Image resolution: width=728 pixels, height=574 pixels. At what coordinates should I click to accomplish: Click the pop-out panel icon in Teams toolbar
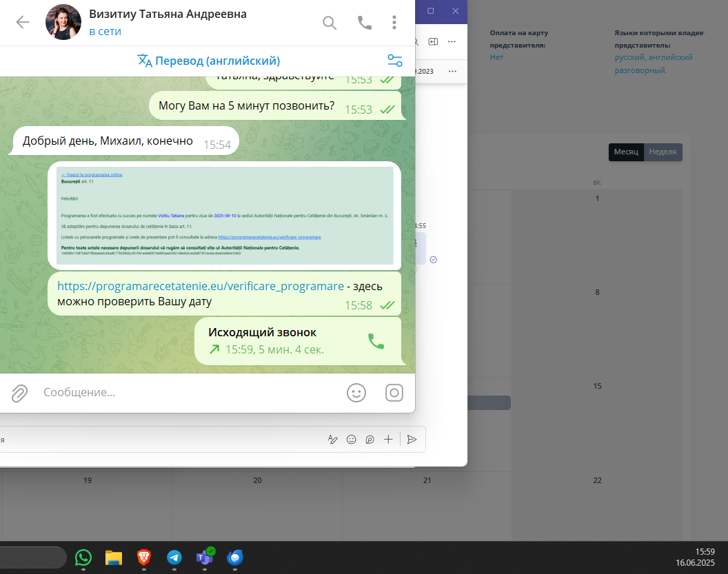[433, 42]
